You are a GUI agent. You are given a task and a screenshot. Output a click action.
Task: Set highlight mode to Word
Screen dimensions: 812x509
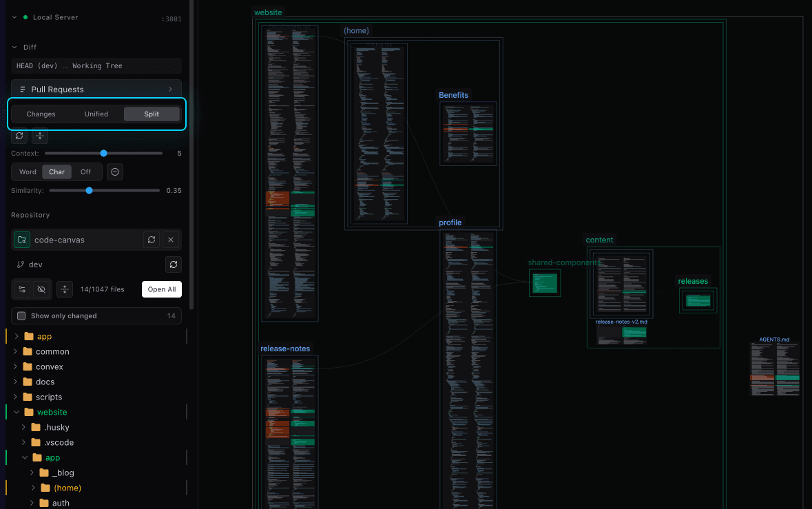(28, 172)
